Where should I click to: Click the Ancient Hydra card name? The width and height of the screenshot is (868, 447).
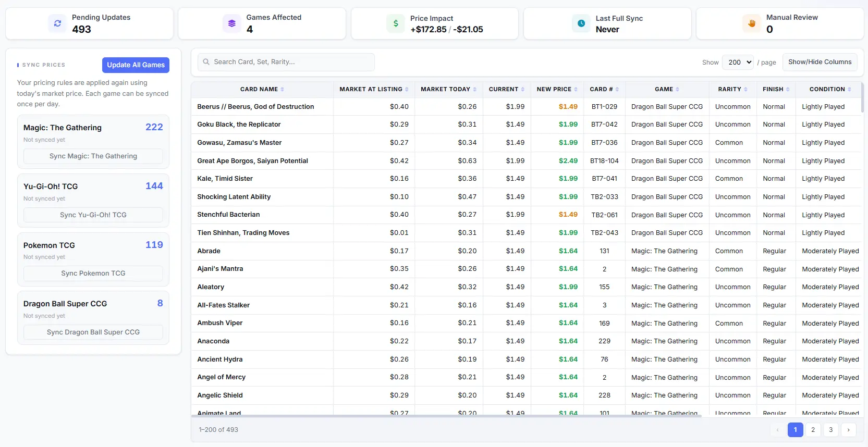click(219, 359)
